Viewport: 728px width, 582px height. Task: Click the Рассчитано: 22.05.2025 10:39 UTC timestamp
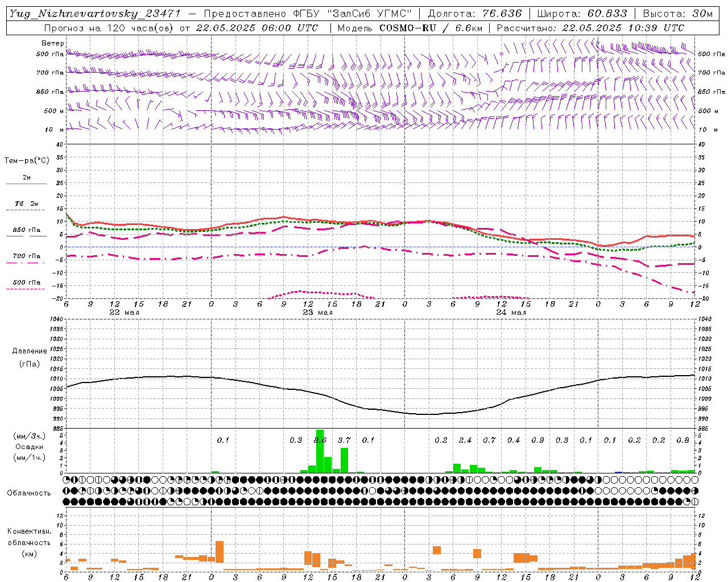click(590, 28)
